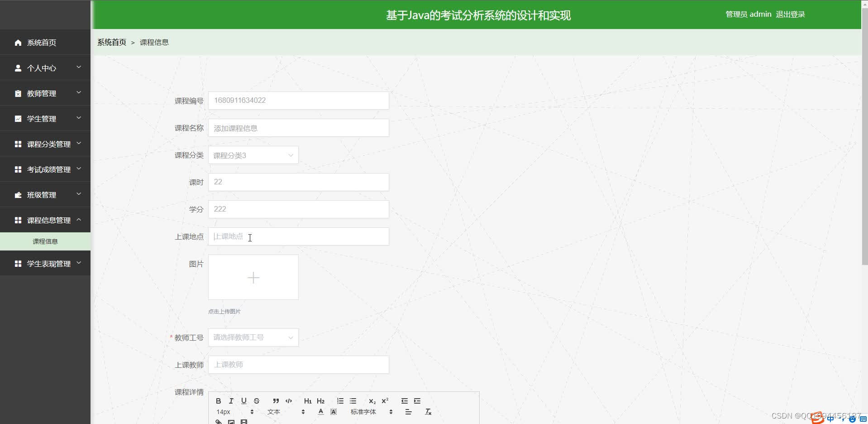868x424 pixels.
Task: Open the 请选择教师工号 dropdown
Action: [x=253, y=337]
